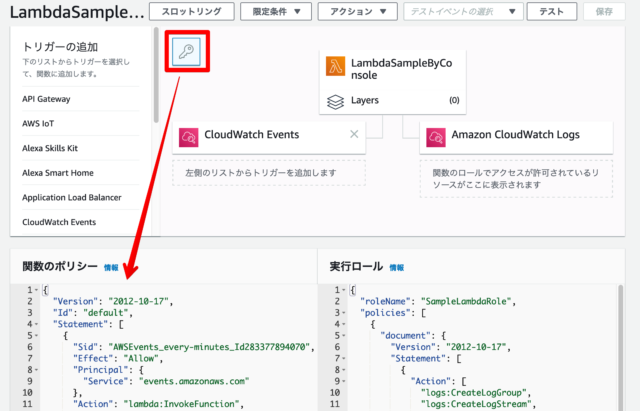Click the CloudWatch Events trigger icon
Screen dimensions: 640x411
point(189,137)
